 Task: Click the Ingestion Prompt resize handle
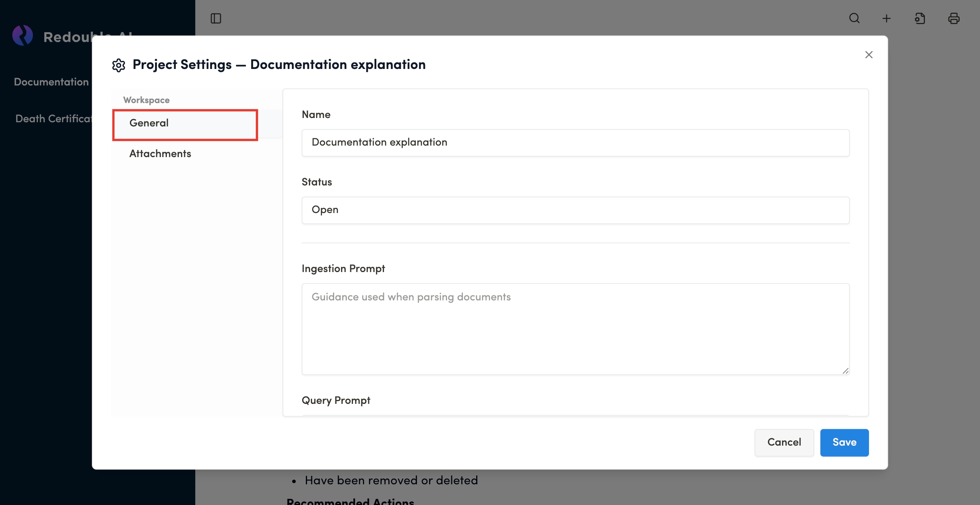coord(845,371)
